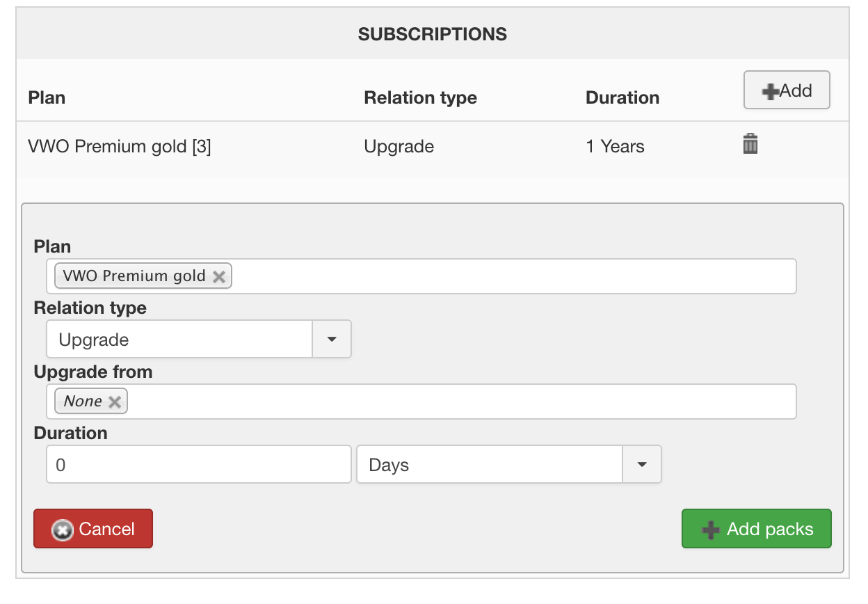Click empty area of Upgrade from field
The height and width of the screenshot is (604, 868).
click(459, 402)
